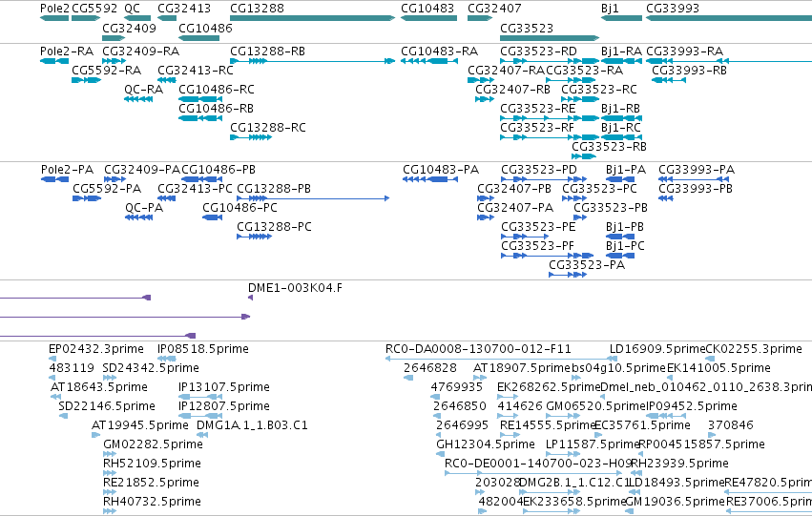This screenshot has width=812, height=516.
Task: Click EST IP13107.5prime
Action: 200,397
